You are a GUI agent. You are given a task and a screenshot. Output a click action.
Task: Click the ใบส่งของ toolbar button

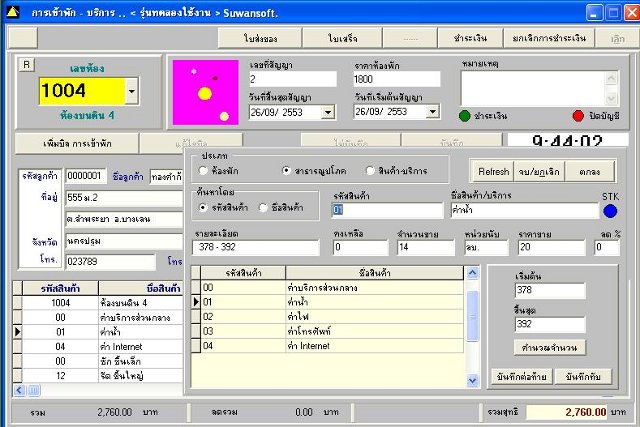(x=260, y=38)
